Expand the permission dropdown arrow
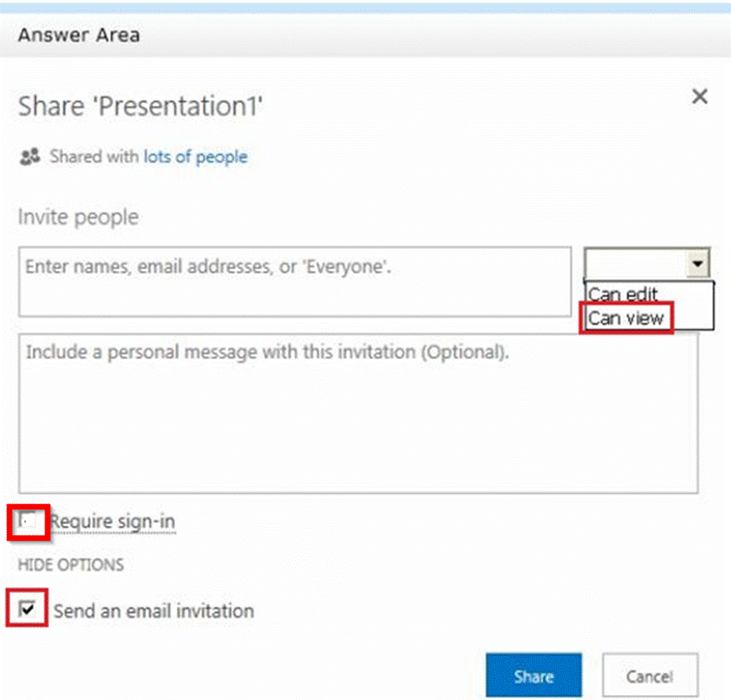 [x=698, y=263]
